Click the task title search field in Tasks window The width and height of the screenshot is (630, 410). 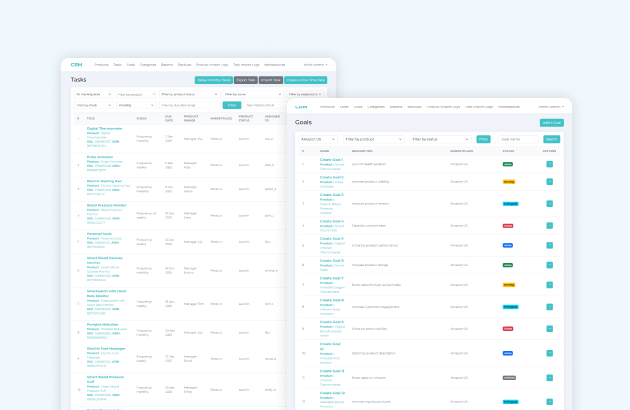[265, 105]
